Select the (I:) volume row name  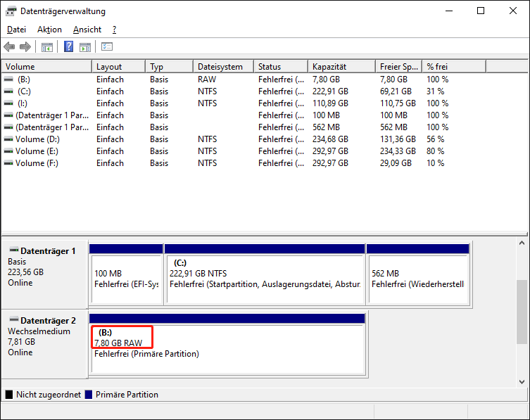point(23,103)
